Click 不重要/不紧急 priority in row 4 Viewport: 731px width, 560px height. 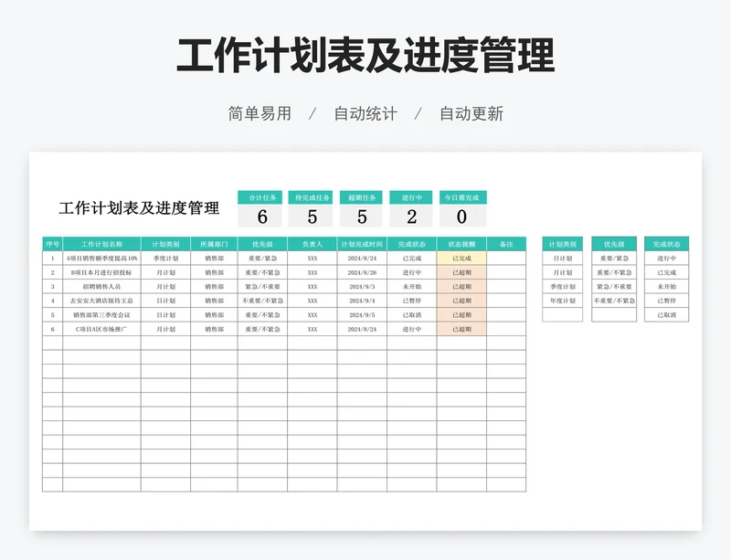(262, 301)
